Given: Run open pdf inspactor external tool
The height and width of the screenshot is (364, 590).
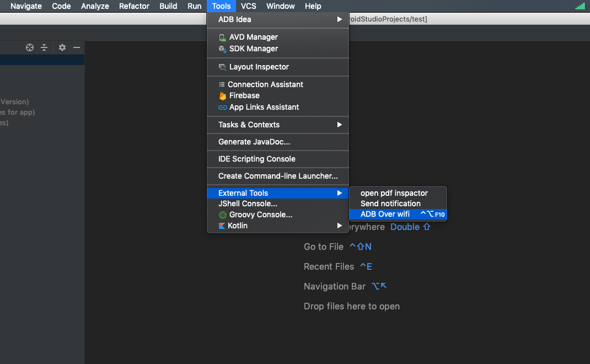Looking at the screenshot, I should pyautogui.click(x=398, y=193).
